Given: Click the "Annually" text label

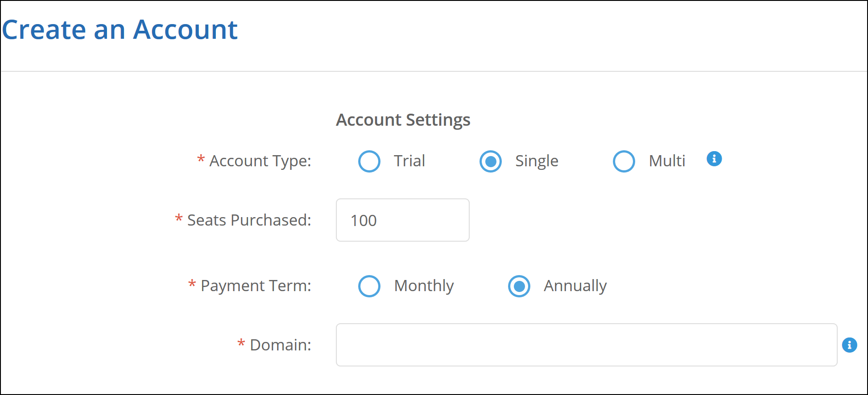Looking at the screenshot, I should tap(575, 286).
